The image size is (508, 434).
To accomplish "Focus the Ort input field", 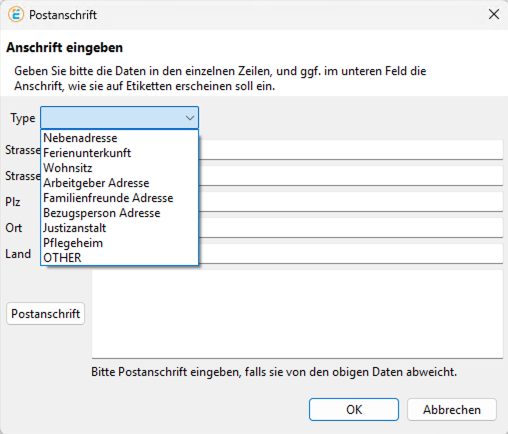I will coord(351,228).
